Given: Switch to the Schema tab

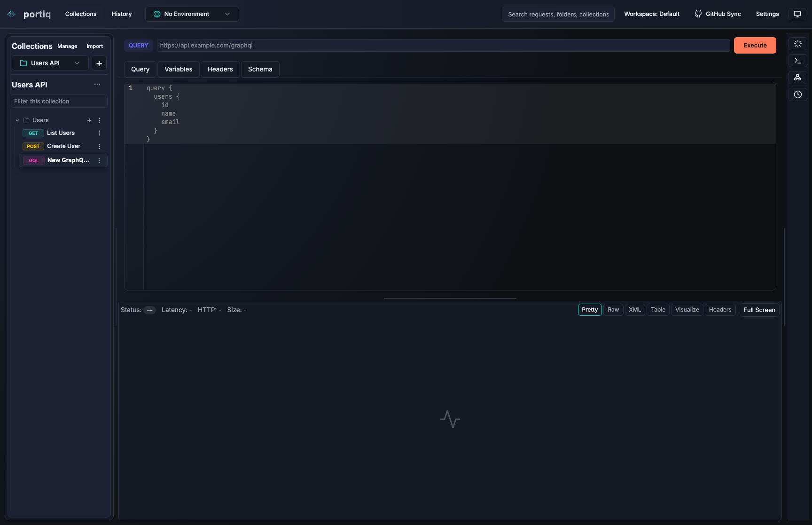Looking at the screenshot, I should (260, 69).
